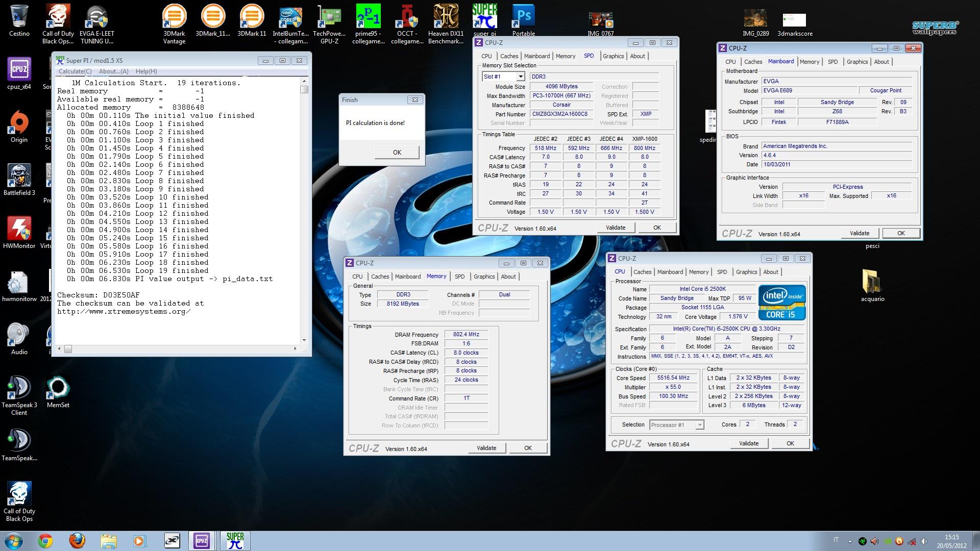Viewport: 980px width, 551px height.
Task: Show hidden system tray icons arrow
Action: pyautogui.click(x=850, y=541)
